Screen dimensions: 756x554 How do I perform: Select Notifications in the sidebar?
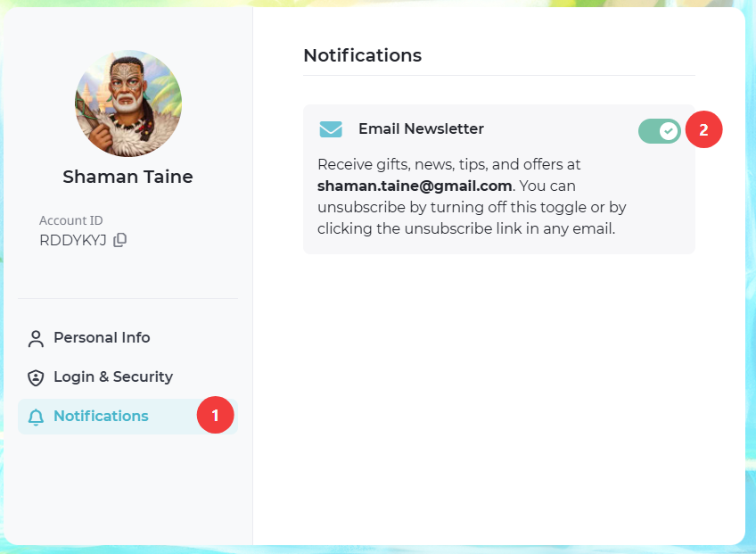(127, 417)
